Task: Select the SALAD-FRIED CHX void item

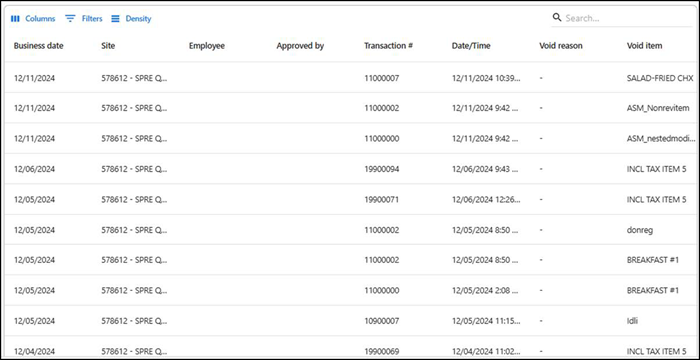Action: tap(660, 78)
